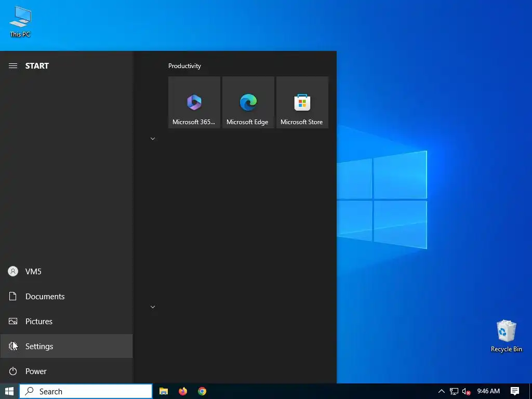Click the upper chevron below the Productivity tiles
The image size is (532, 399).
click(153, 138)
